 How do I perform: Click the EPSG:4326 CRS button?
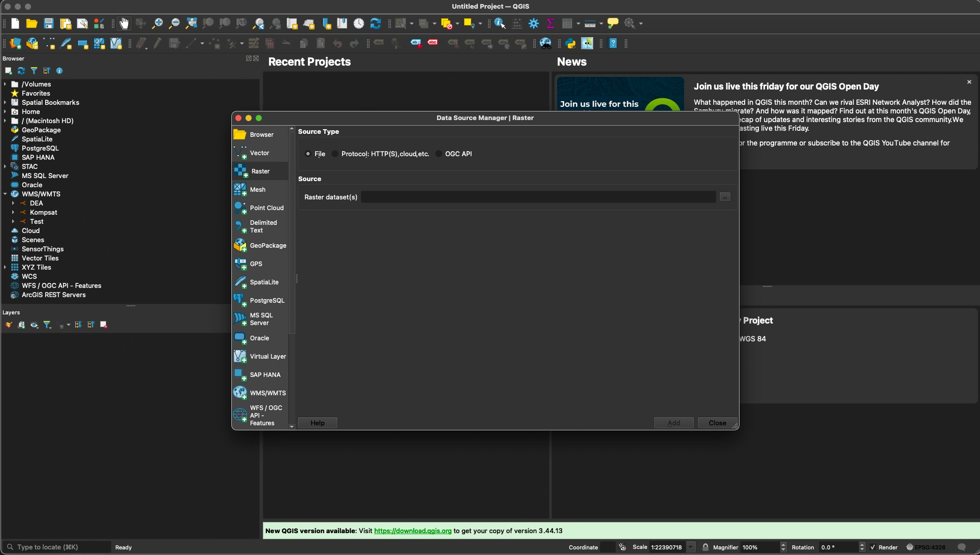click(926, 547)
